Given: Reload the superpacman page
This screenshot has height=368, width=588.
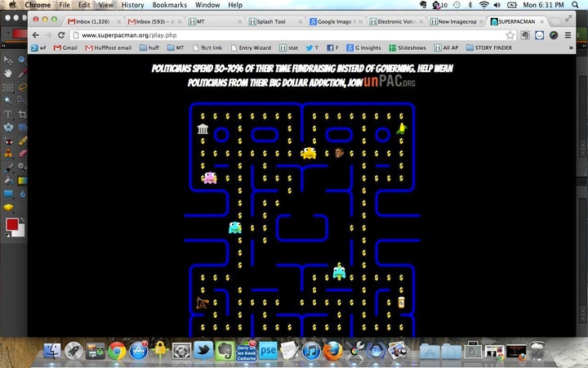Looking at the screenshot, I should [x=61, y=35].
